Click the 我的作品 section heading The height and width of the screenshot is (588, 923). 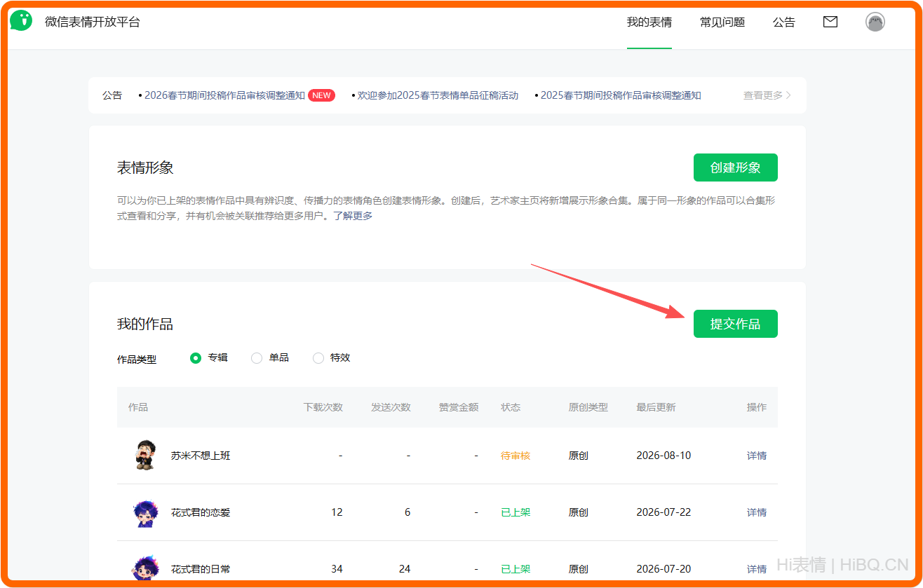tap(145, 324)
